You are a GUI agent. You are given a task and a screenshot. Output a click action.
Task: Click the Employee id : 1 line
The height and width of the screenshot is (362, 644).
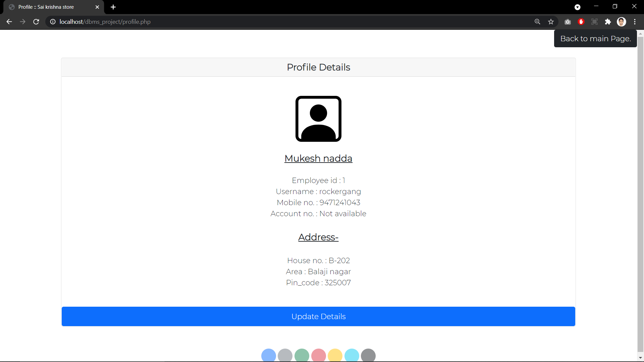[x=318, y=180]
